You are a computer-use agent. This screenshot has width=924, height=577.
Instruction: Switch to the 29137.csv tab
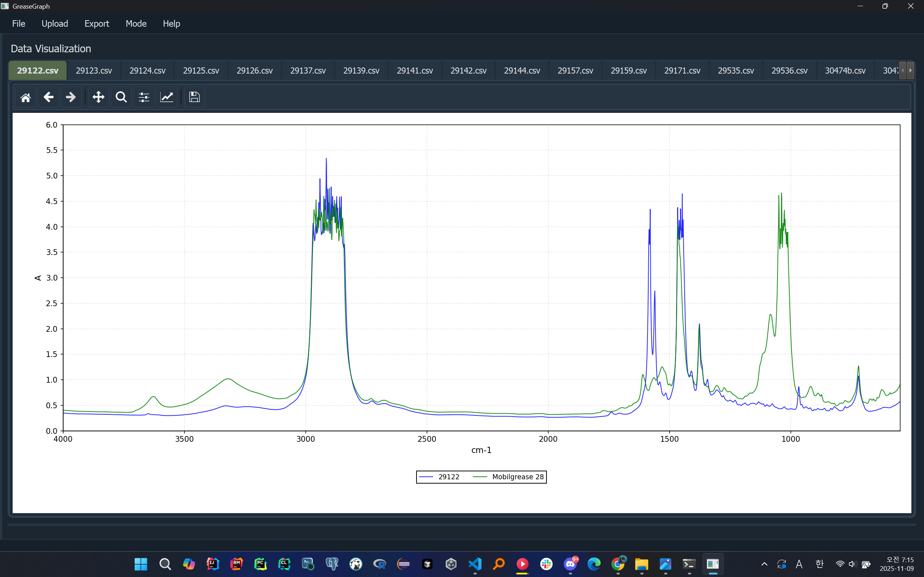coord(308,71)
